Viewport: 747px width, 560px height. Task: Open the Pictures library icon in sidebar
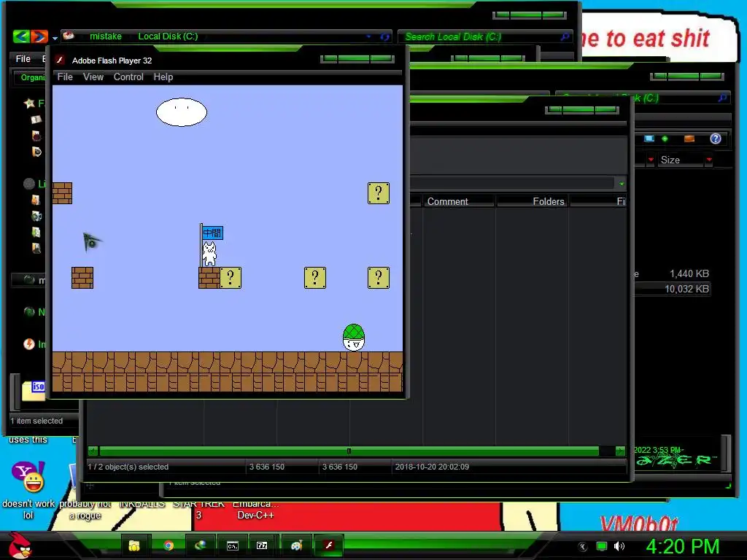point(36,232)
